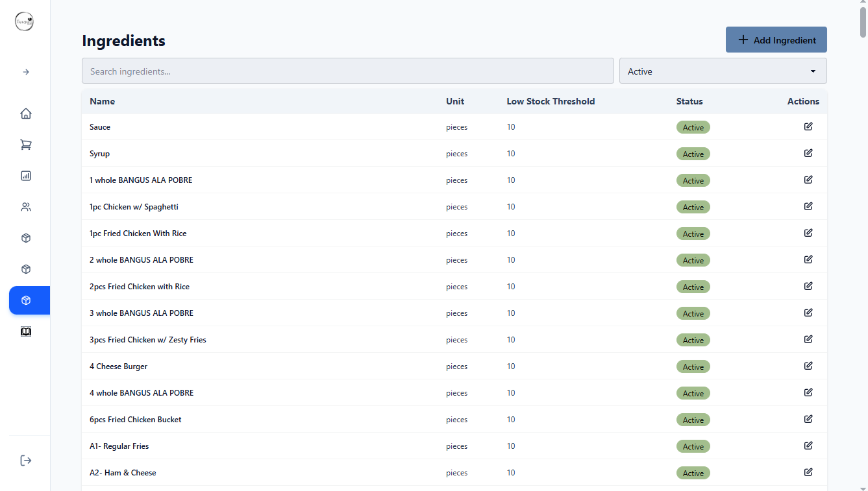The width and height of the screenshot is (868, 491).
Task: Edit the 4 Cheese Burger ingredient
Action: pyautogui.click(x=808, y=366)
